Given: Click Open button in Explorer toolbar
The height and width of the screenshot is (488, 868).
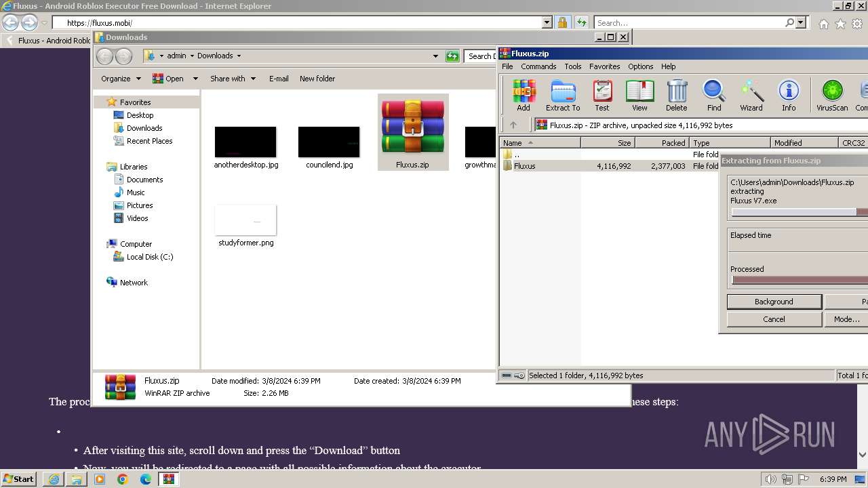Looking at the screenshot, I should coord(168,79).
